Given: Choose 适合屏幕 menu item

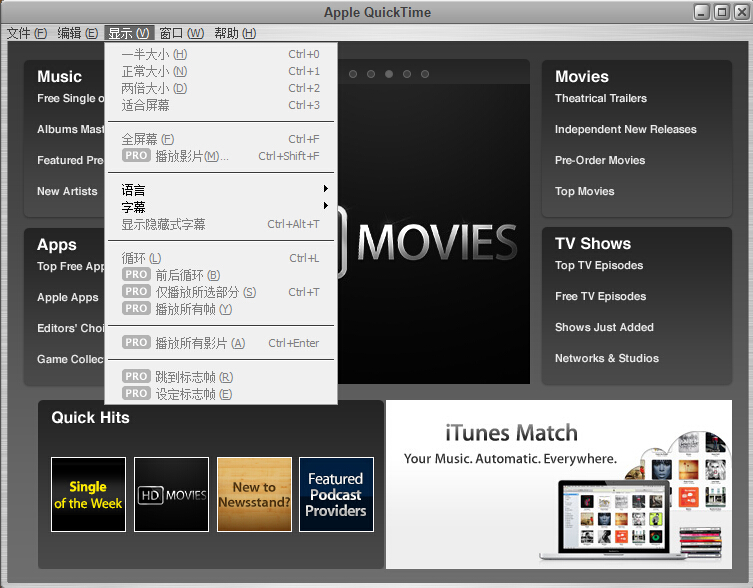Looking at the screenshot, I should click(221, 105).
